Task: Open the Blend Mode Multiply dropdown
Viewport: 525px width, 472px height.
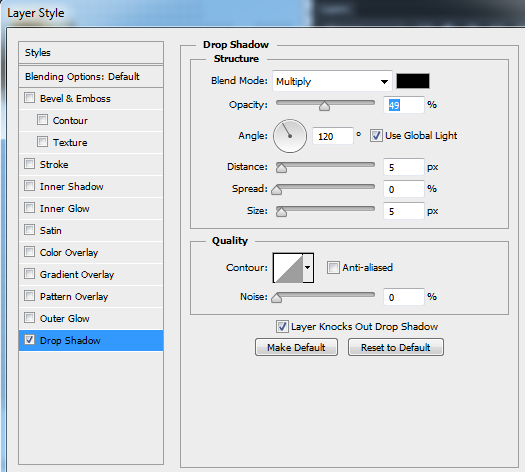Action: click(332, 81)
